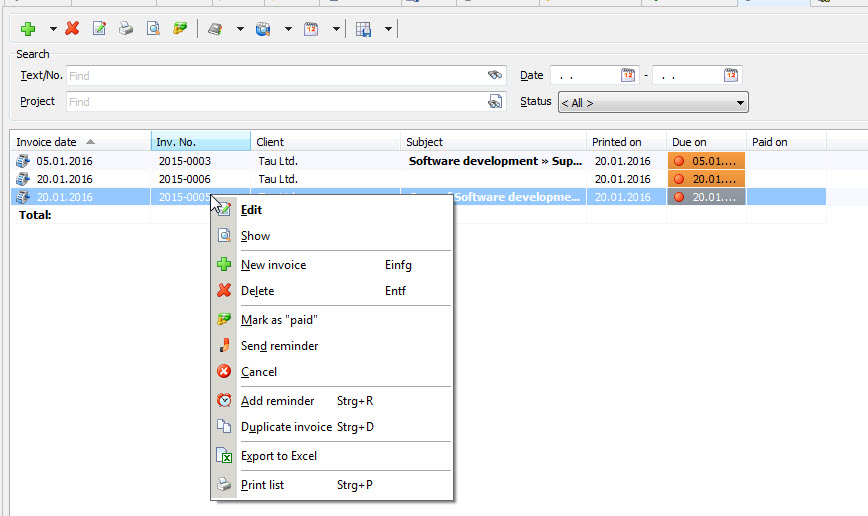Choose Export to Excel menu entry
Image resolution: width=868 pixels, height=516 pixels.
(332, 456)
